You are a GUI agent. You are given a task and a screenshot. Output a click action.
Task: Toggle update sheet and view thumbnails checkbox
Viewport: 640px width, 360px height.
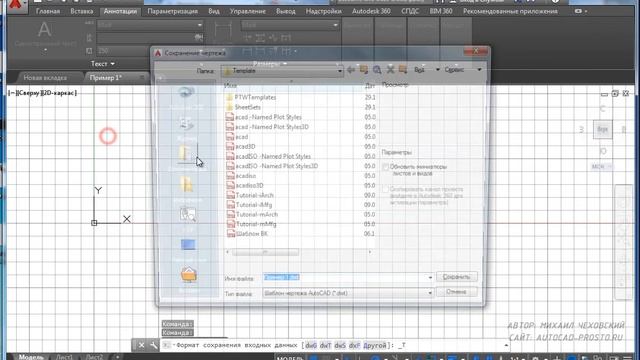click(385, 167)
